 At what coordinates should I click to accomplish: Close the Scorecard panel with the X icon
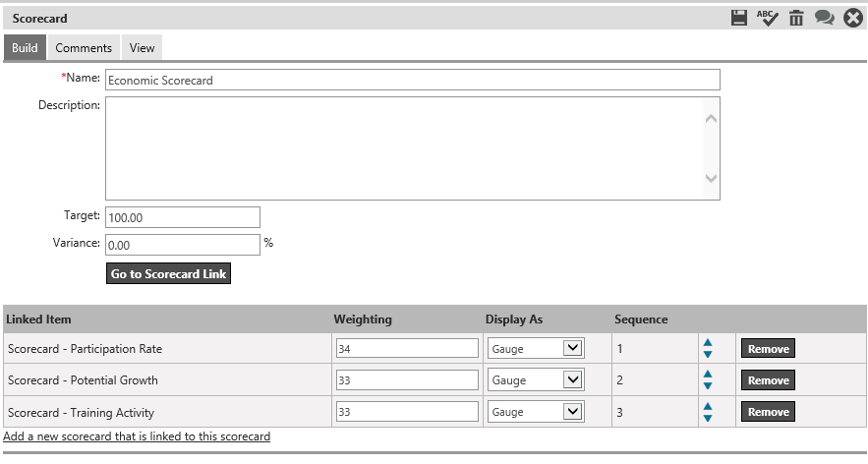(853, 18)
